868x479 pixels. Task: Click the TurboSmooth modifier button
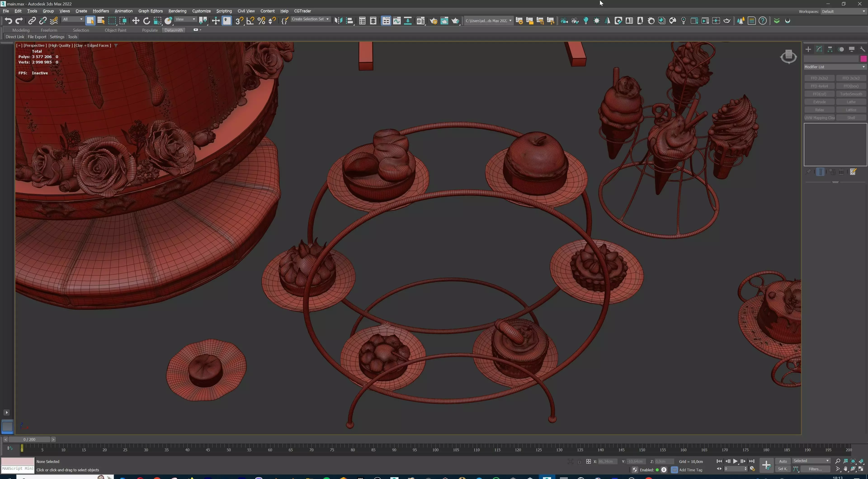[851, 94]
